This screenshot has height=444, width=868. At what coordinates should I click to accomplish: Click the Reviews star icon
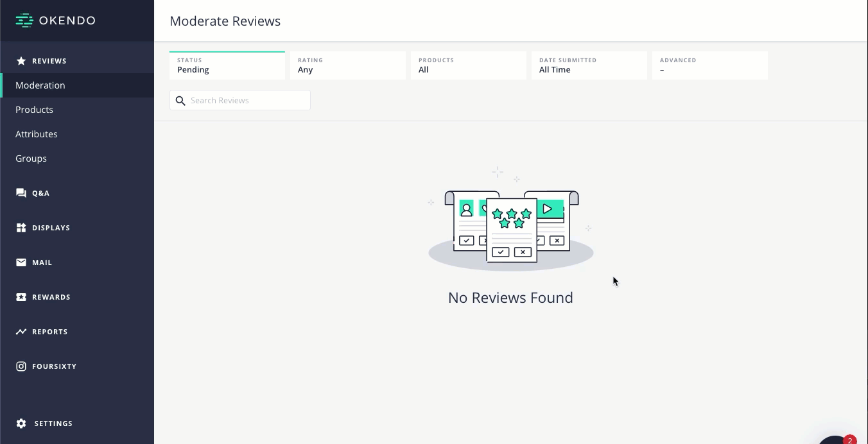21,61
